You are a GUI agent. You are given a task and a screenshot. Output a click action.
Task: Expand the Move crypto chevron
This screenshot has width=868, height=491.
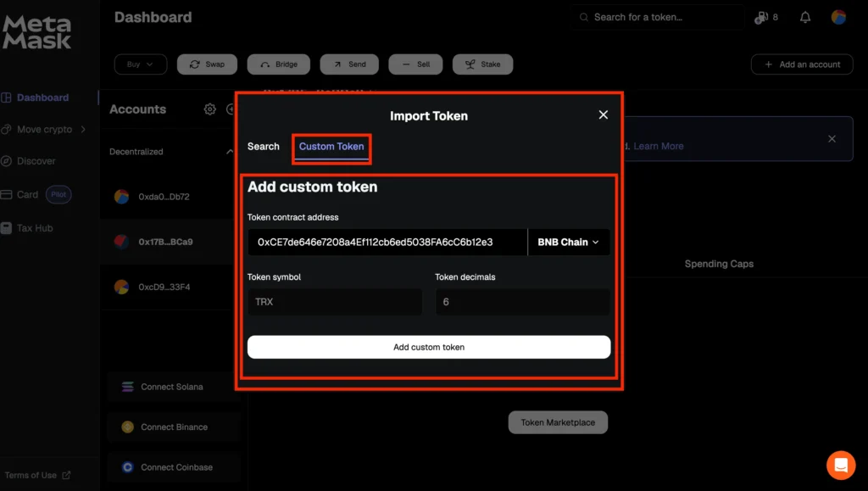point(83,129)
